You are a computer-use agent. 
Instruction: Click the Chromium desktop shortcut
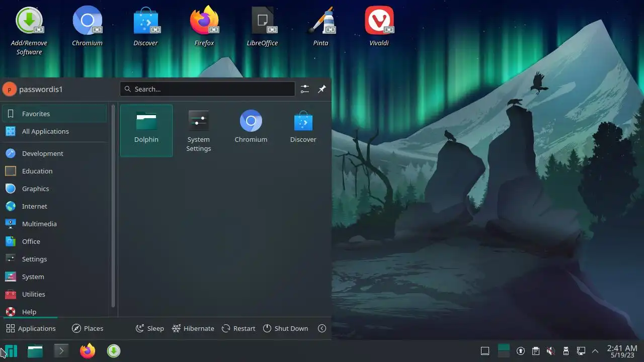(88, 26)
